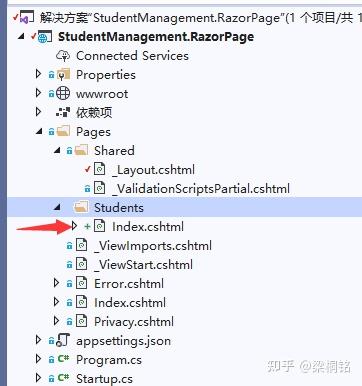Screen dimensions: 362x386
Task: Select appsettings.json file name
Action: pos(123,341)
